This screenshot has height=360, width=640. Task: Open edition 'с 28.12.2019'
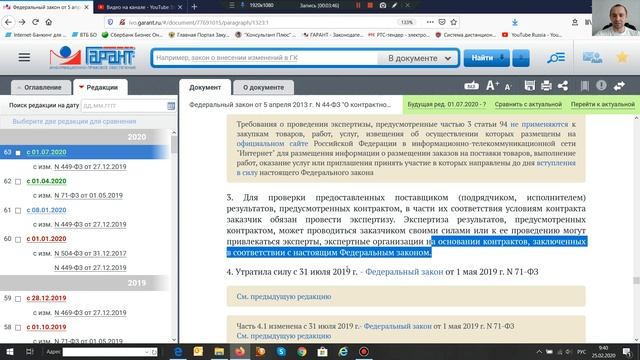coord(46,298)
